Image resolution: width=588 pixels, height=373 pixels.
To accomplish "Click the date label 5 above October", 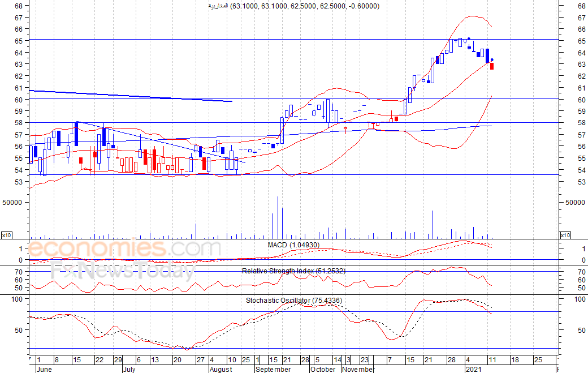I will [x=317, y=360].
